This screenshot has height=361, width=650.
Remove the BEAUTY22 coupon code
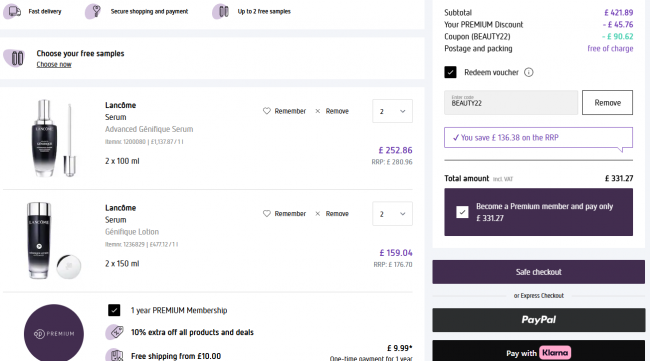point(607,102)
